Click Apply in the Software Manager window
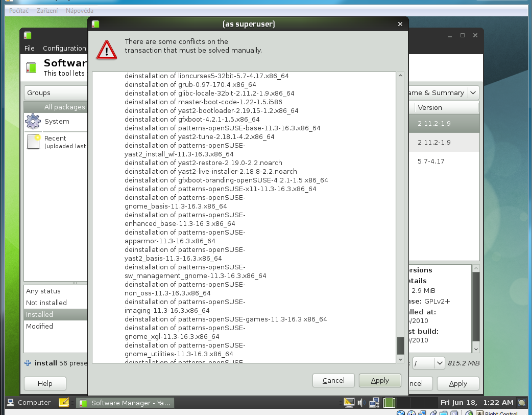 458,383
